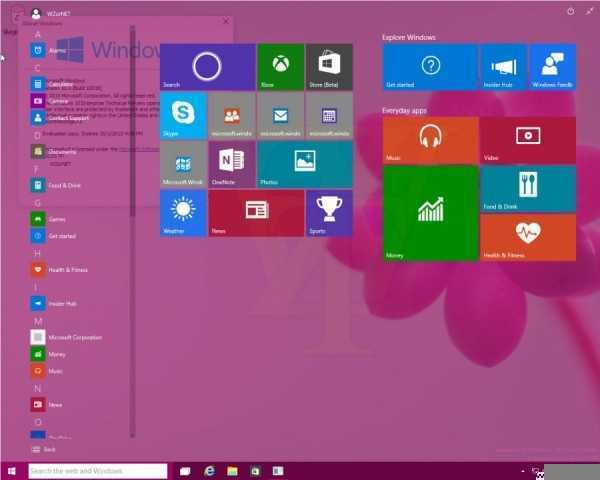Open the green Money tile
Image resolution: width=600 pixels, height=480 pixels.
[430, 213]
